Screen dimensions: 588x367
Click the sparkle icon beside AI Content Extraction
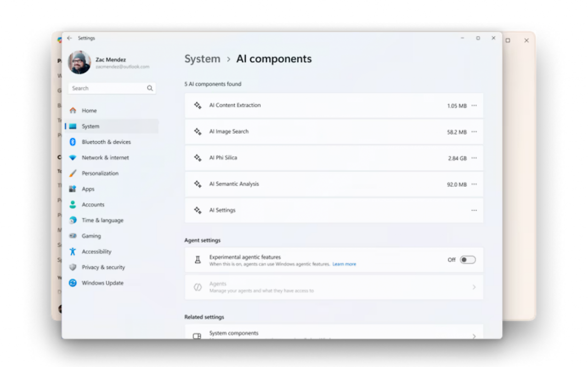point(198,105)
